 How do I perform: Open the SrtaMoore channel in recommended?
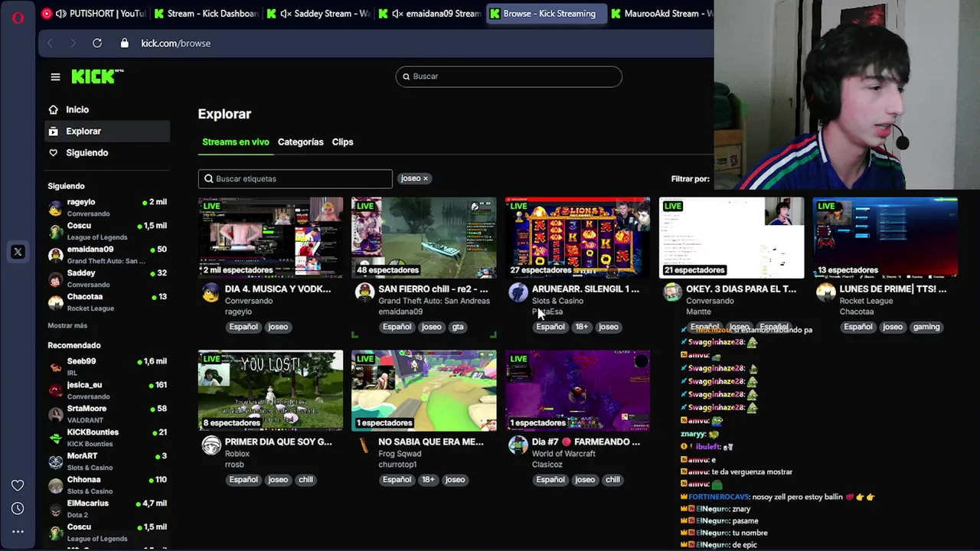coord(107,414)
